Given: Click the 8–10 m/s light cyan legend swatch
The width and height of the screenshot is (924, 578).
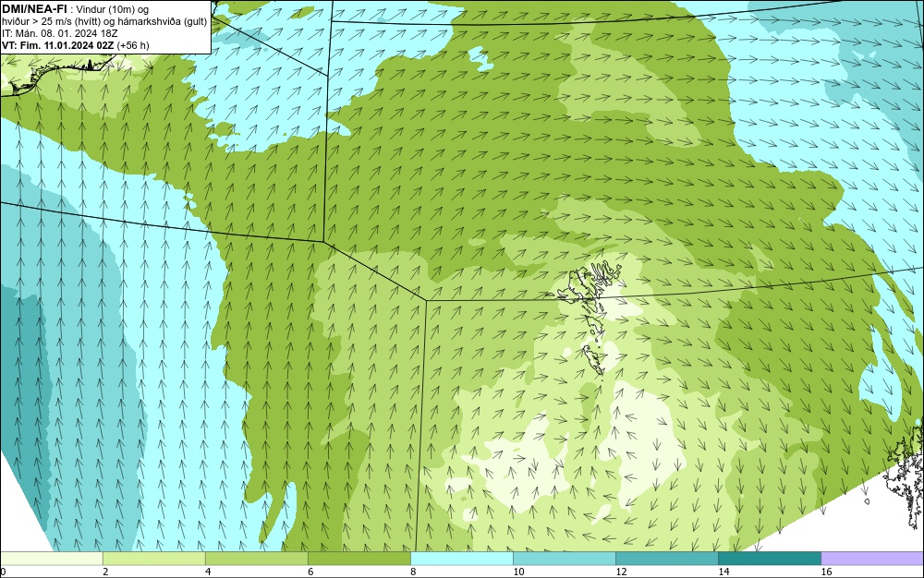Looking at the screenshot, I should (x=462, y=558).
